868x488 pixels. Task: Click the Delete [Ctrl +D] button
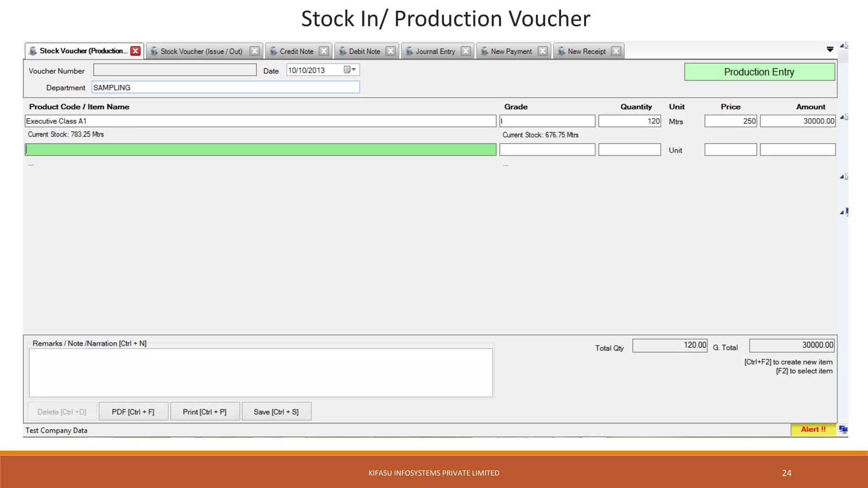tap(62, 411)
